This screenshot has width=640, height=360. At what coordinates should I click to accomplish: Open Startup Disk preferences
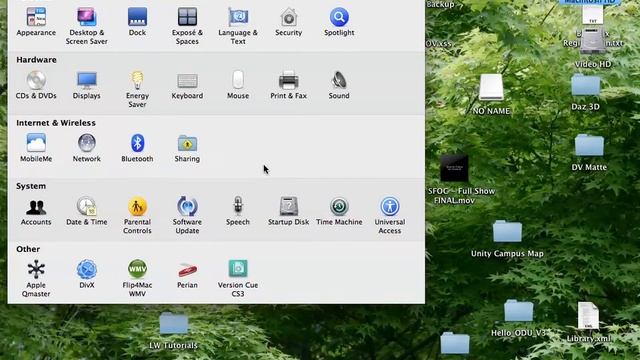(x=289, y=207)
